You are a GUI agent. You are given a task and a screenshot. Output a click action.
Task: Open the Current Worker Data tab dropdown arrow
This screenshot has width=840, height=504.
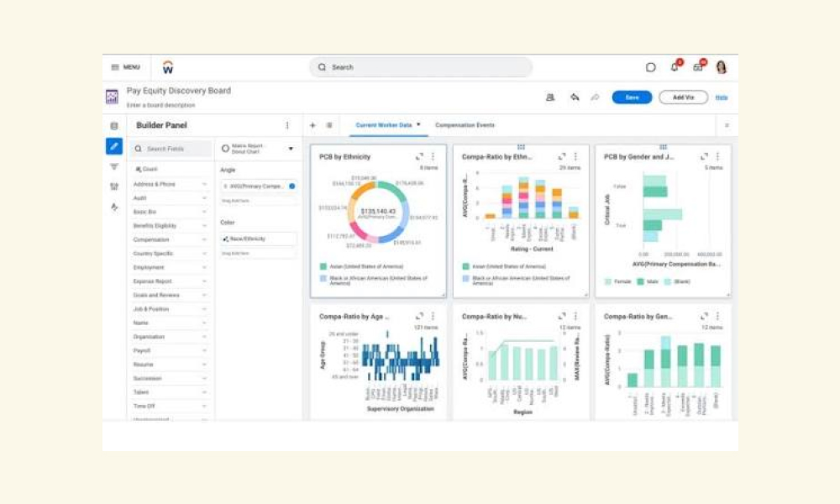pos(418,125)
